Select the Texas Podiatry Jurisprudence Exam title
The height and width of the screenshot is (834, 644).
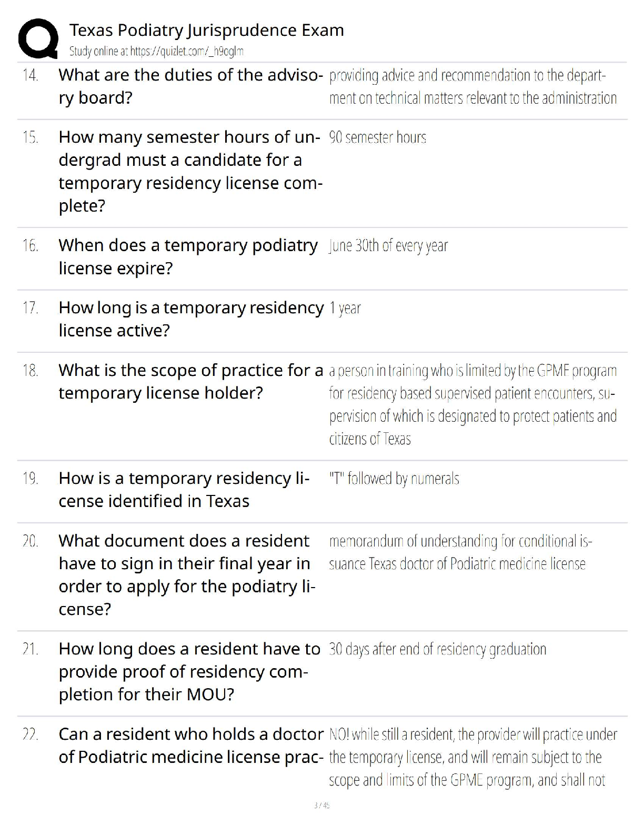tap(206, 30)
